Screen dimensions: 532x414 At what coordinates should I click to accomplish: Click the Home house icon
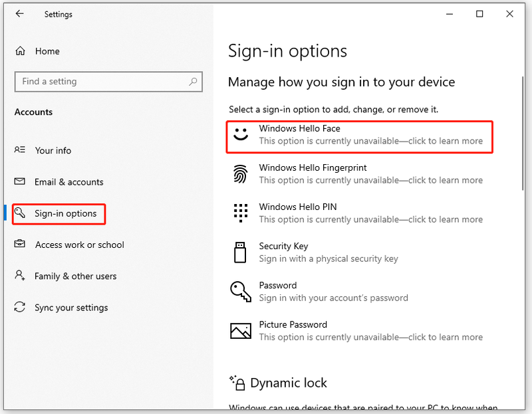[x=21, y=51]
